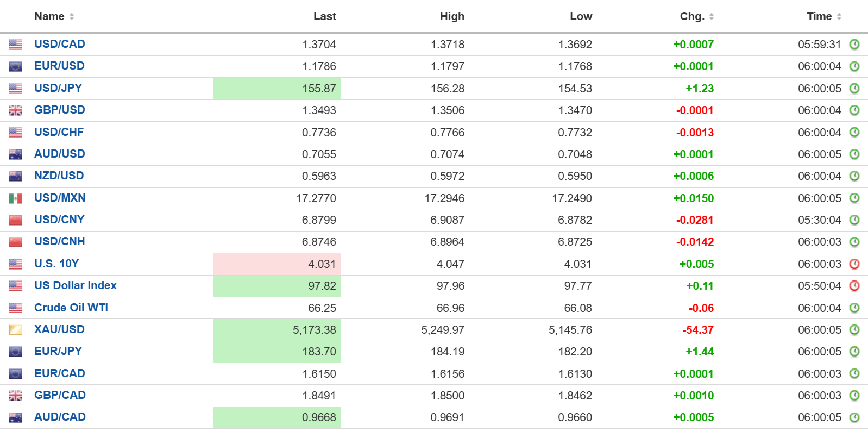This screenshot has width=868, height=431.
Task: Click the green clock icon in AUD/CAD row
Action: click(854, 417)
